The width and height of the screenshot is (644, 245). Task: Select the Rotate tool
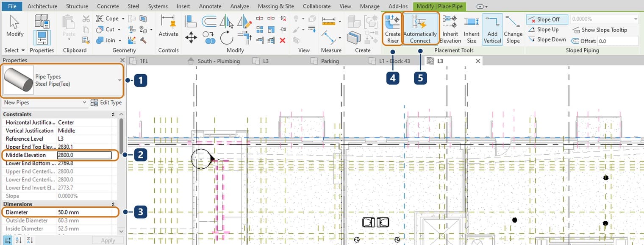point(227,38)
